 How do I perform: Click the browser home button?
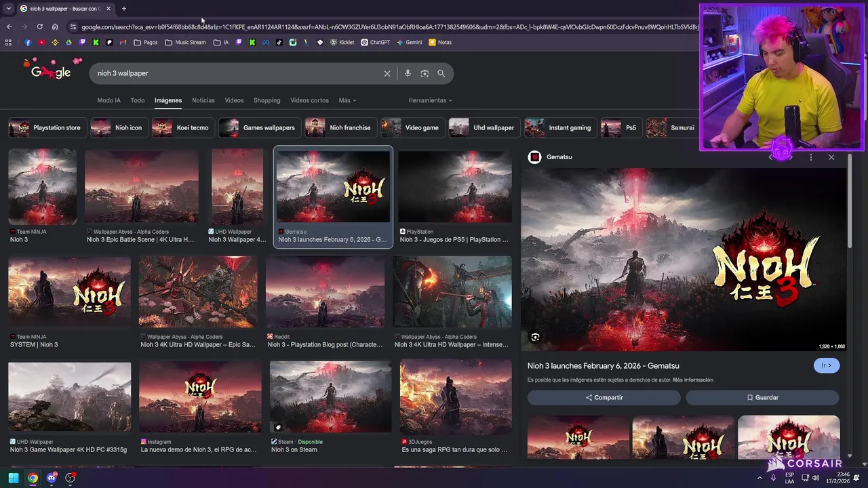tap(55, 26)
